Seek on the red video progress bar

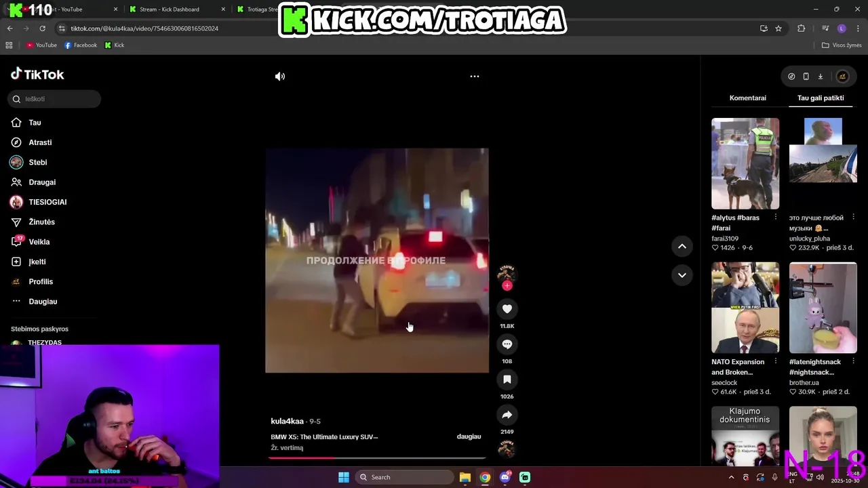[x=376, y=458]
